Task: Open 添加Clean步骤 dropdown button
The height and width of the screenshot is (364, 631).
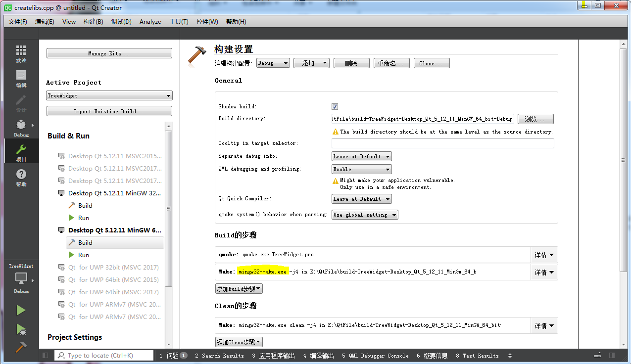Action: pyautogui.click(x=239, y=342)
